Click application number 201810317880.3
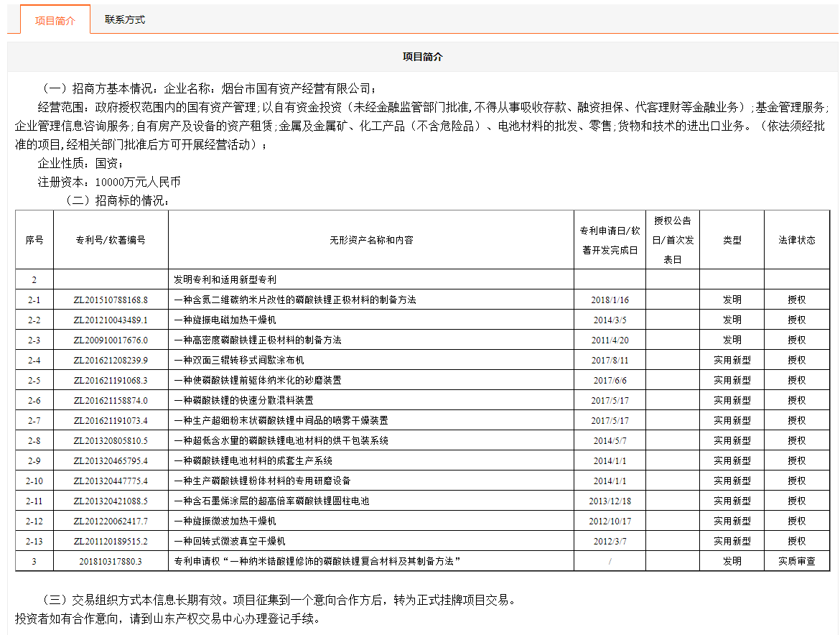Image resolution: width=840 pixels, height=635 pixels. pyautogui.click(x=111, y=561)
